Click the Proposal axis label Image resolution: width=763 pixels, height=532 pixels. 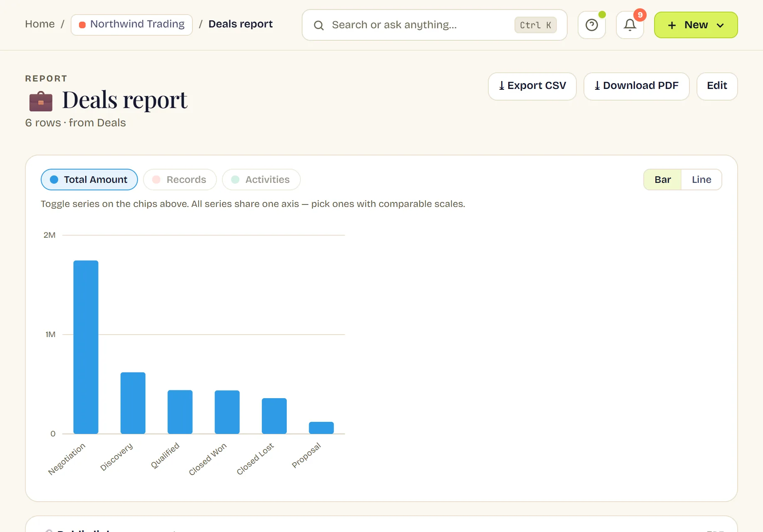[306, 455]
